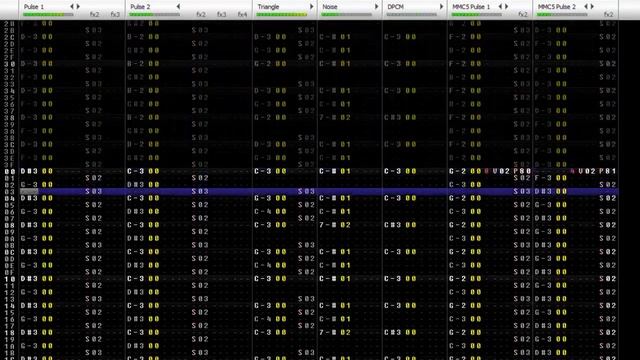
Task: Select the V02 effect on row 00 in MMC5 Pulse 1
Action: (x=501, y=171)
